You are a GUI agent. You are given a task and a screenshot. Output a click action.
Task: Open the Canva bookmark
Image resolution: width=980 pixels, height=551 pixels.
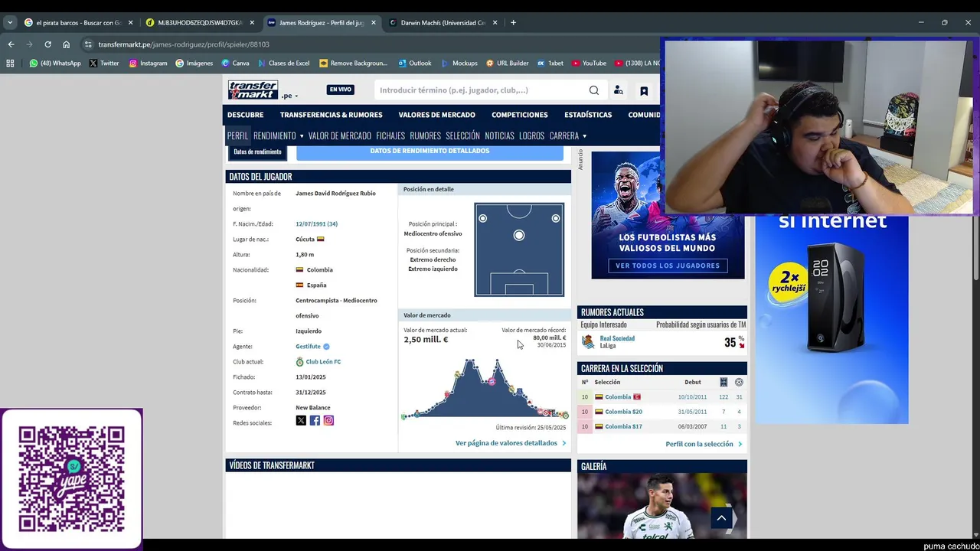click(x=236, y=64)
